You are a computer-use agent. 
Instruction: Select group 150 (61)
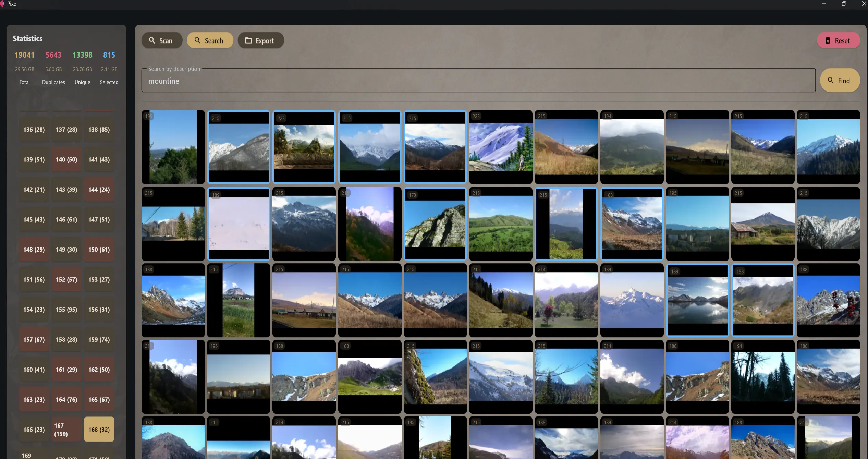[99, 250]
